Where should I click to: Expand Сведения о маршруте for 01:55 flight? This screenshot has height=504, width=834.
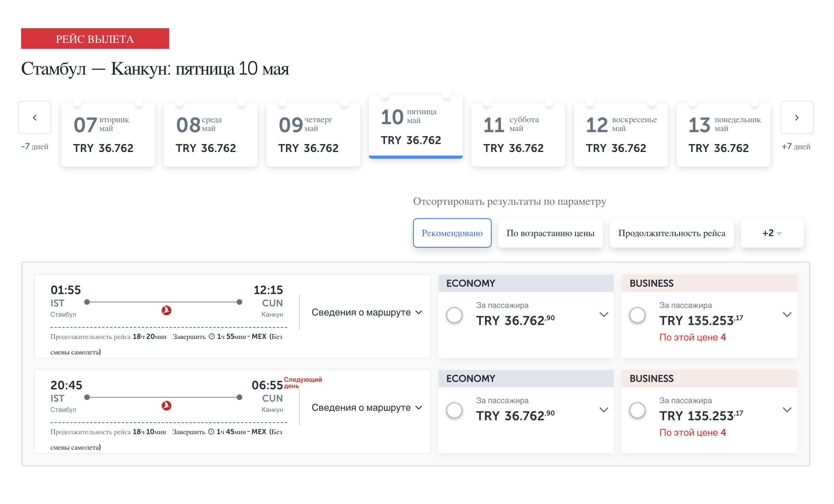point(367,312)
